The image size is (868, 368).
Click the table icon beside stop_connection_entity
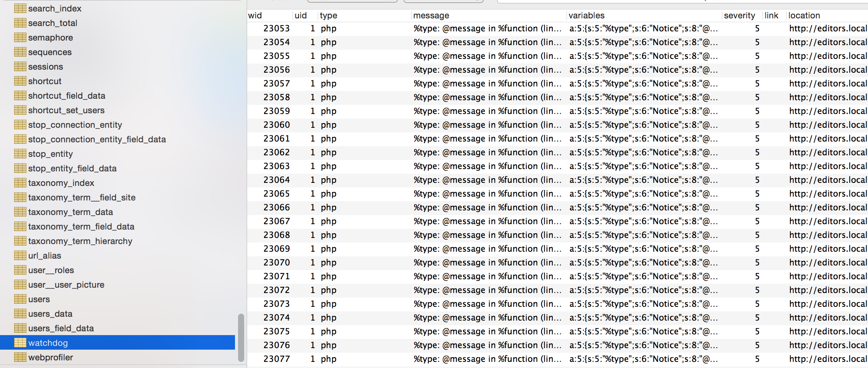click(20, 124)
